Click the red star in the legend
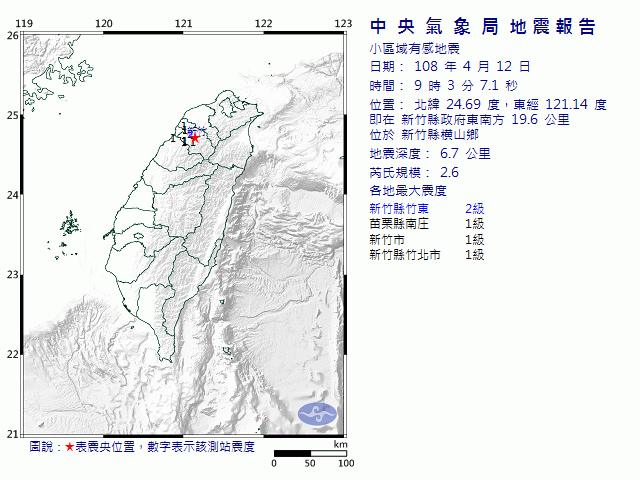 69,447
